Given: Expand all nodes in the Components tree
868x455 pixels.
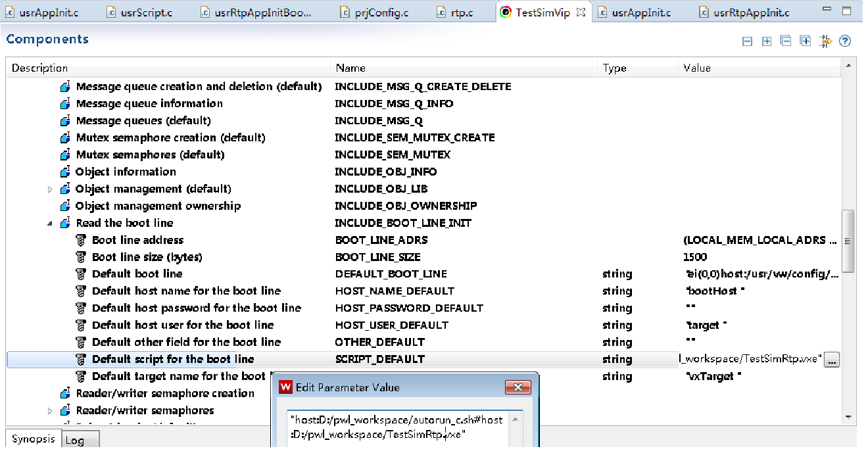Looking at the screenshot, I should point(806,41).
